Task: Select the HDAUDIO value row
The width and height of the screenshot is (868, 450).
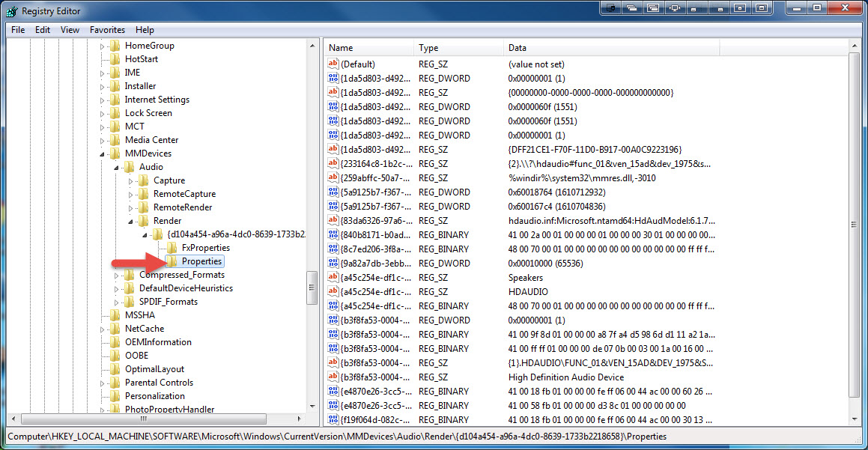Action: 528,292
